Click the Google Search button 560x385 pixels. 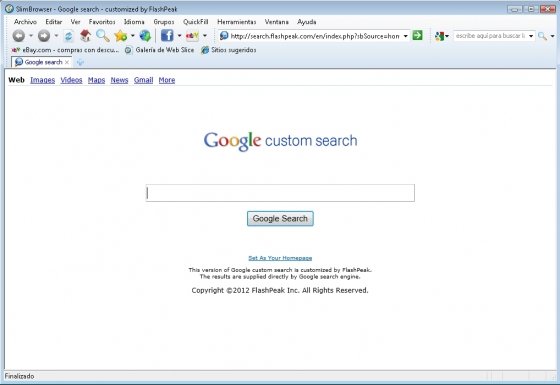point(280,219)
